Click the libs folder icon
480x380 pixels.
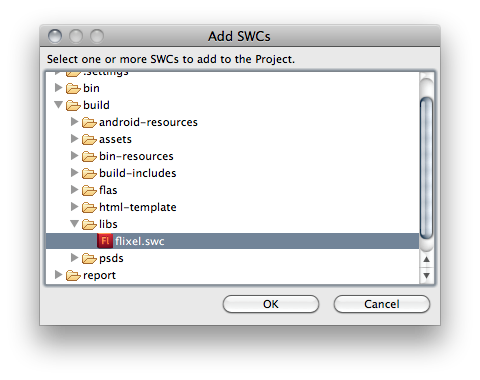pyautogui.click(x=89, y=224)
